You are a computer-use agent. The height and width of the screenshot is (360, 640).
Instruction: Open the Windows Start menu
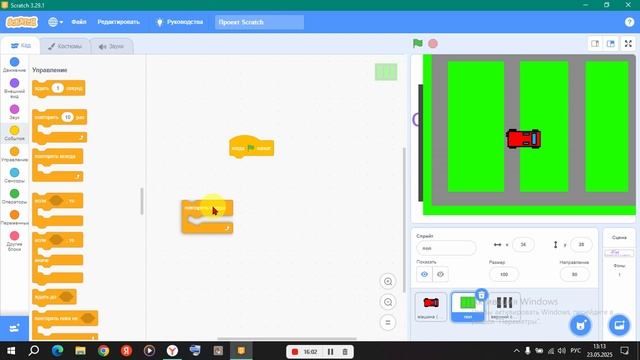tap(11, 351)
